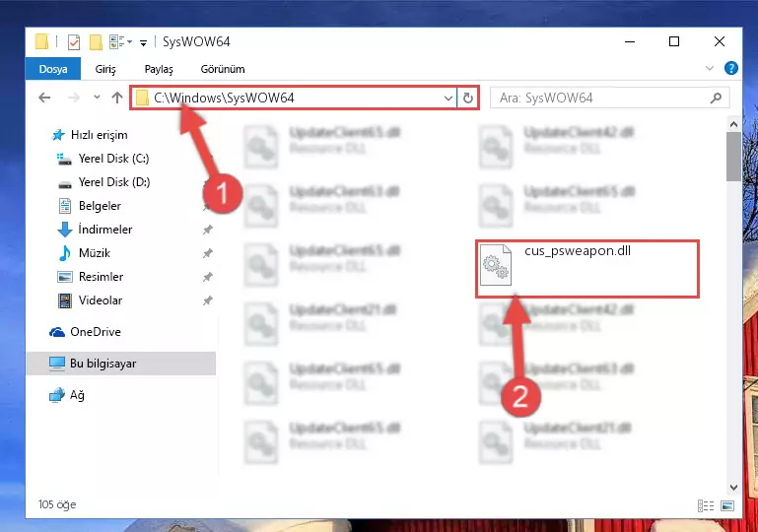Screen dimensions: 758x532
Task: Go back with the left arrow
Action: [x=44, y=98]
